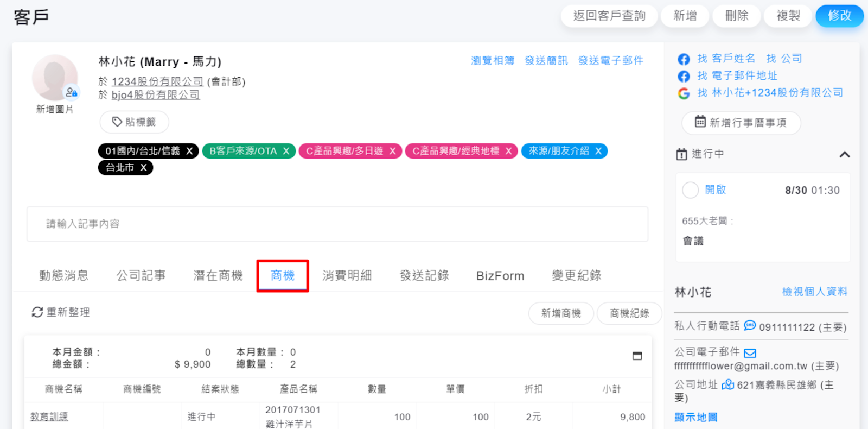Open the 教育訓練 opportunity link

49,417
